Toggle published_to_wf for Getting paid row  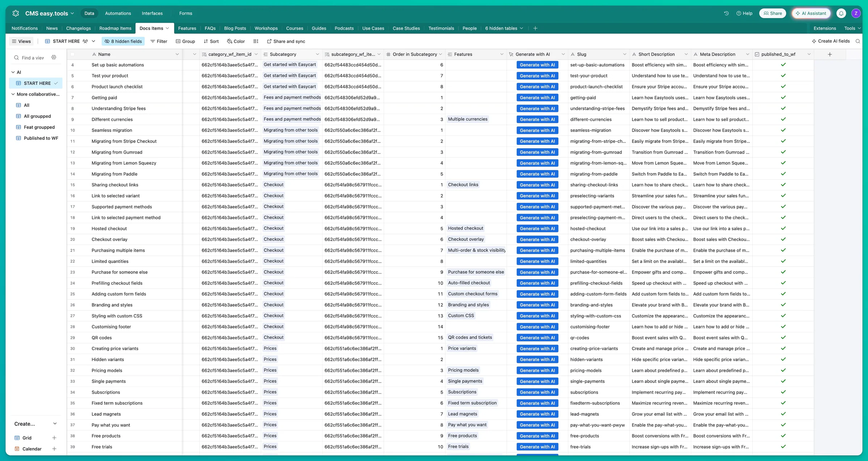(x=783, y=98)
